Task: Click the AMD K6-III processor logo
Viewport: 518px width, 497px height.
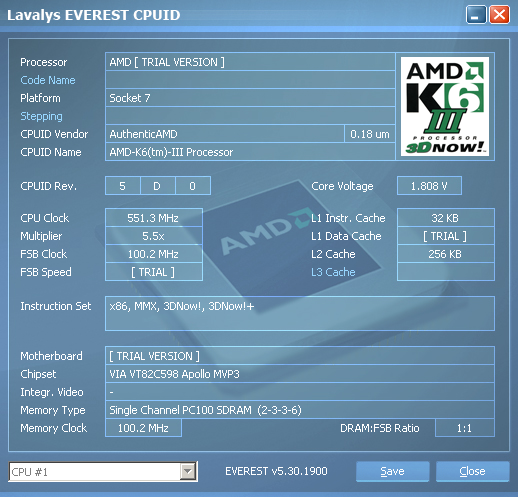Action: click(x=445, y=106)
